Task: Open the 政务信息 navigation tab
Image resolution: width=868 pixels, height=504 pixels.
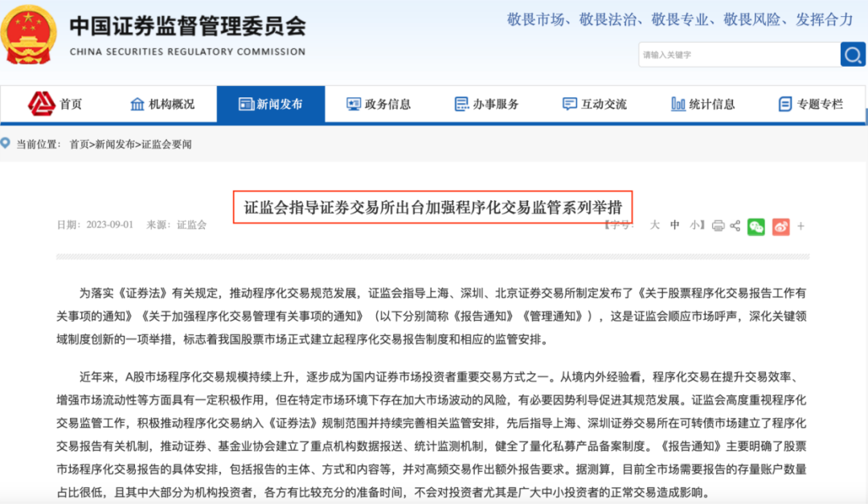Action: [x=379, y=104]
